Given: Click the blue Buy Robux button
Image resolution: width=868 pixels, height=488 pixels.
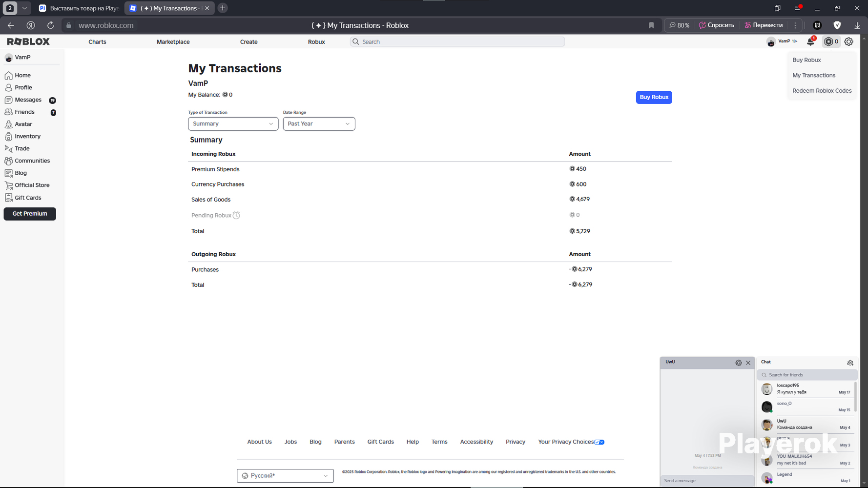Looking at the screenshot, I should point(654,97).
